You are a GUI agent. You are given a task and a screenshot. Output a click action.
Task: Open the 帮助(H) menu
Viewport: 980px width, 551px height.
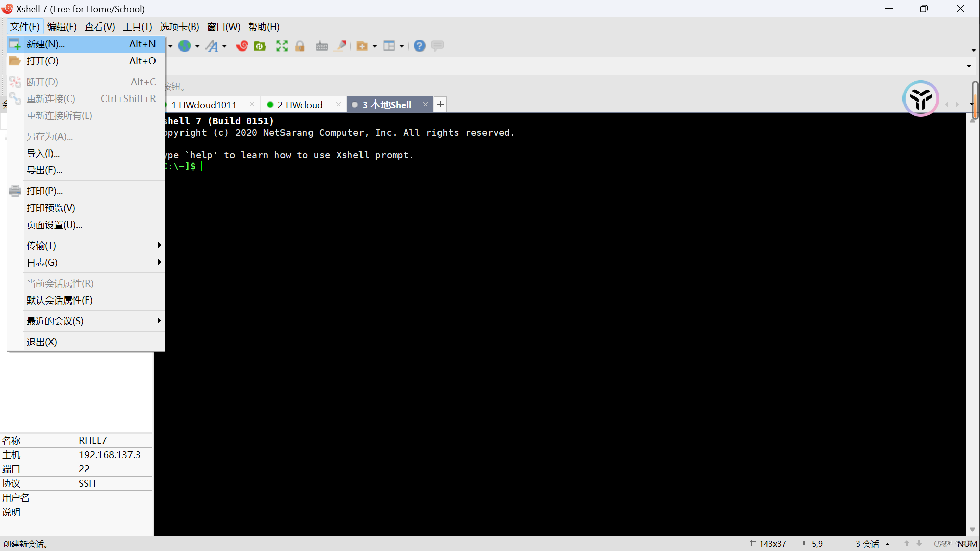click(264, 27)
